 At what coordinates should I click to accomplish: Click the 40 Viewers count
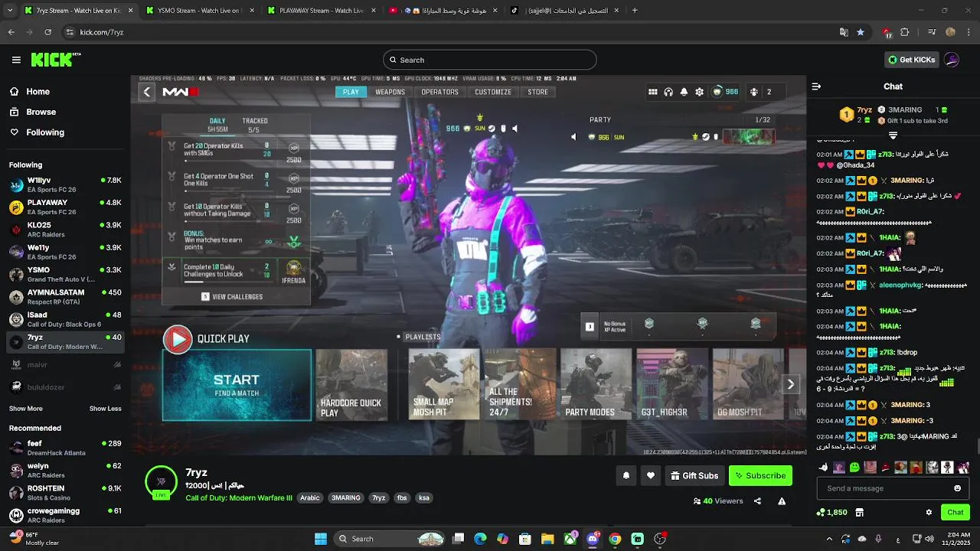(718, 501)
